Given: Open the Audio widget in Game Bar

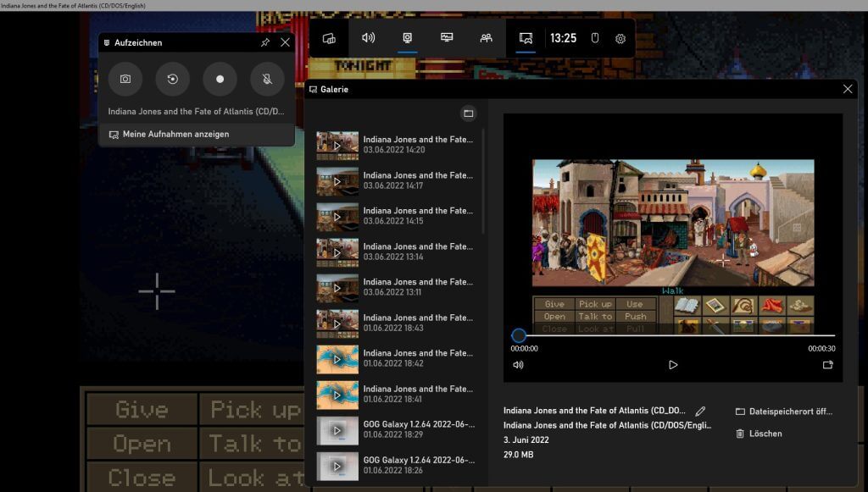Looking at the screenshot, I should pos(368,37).
